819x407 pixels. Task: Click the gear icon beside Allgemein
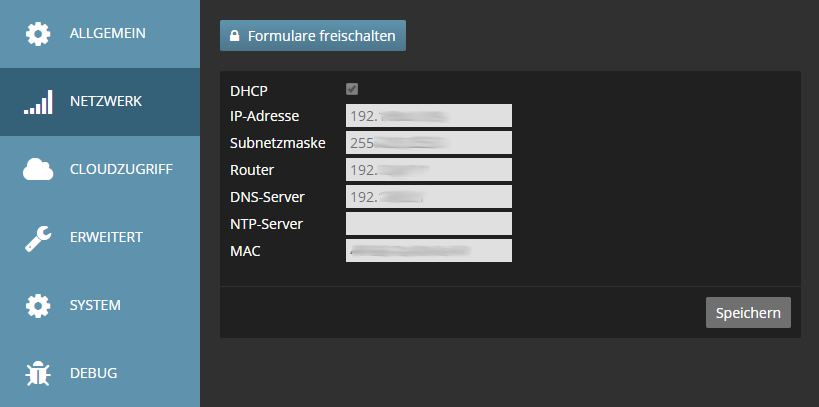tap(38, 34)
